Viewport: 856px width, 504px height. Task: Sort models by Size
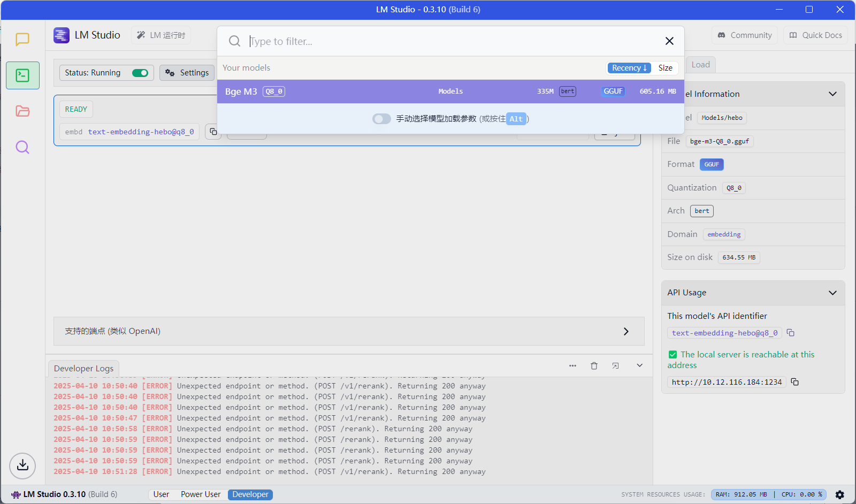point(665,68)
